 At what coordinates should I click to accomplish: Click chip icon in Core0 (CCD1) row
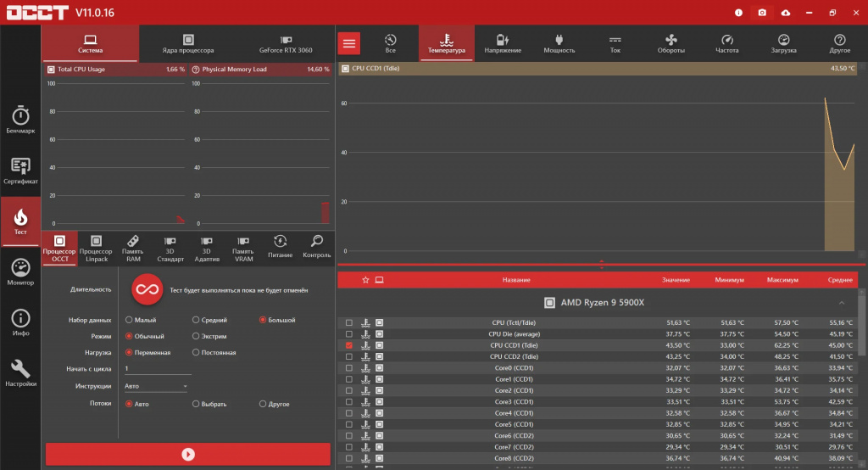(x=379, y=368)
